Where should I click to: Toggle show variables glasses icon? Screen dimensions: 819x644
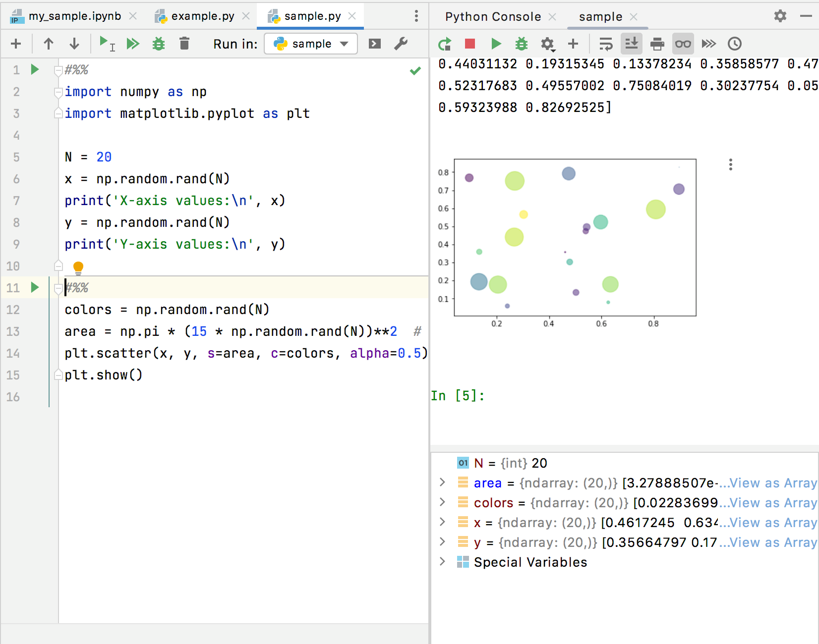683,44
